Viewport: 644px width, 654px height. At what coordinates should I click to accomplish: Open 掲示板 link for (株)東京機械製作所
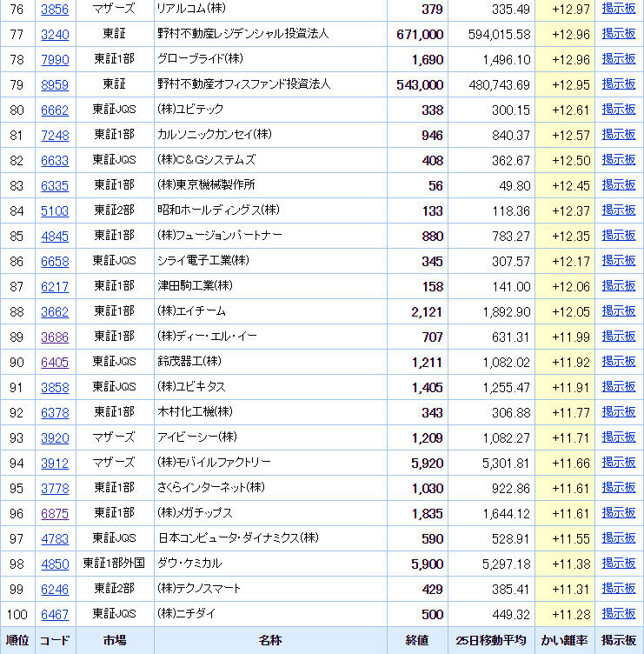tap(619, 184)
